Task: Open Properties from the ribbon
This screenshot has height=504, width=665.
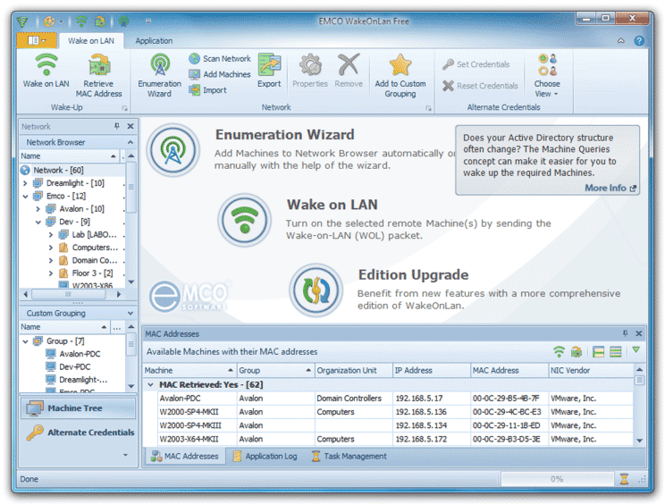Action: click(310, 71)
